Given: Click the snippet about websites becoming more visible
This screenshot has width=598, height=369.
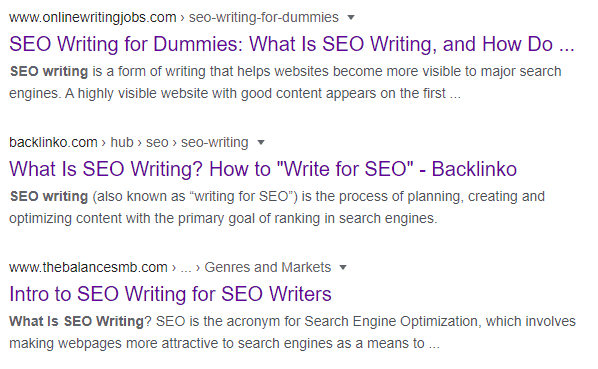Looking at the screenshot, I should click(285, 82).
